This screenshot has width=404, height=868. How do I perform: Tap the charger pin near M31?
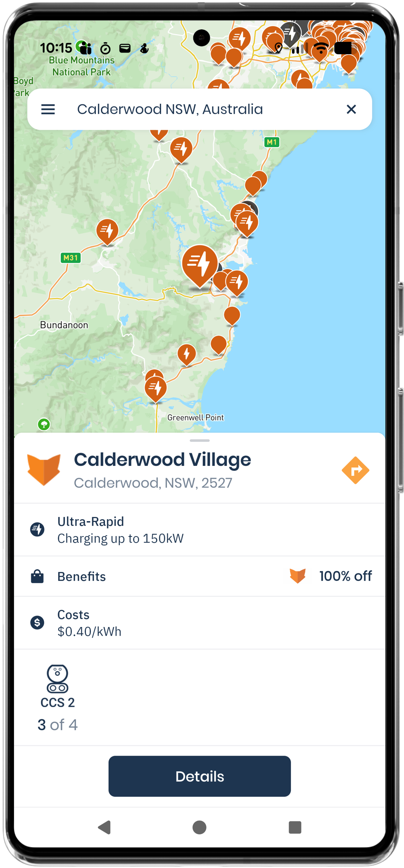(x=107, y=231)
